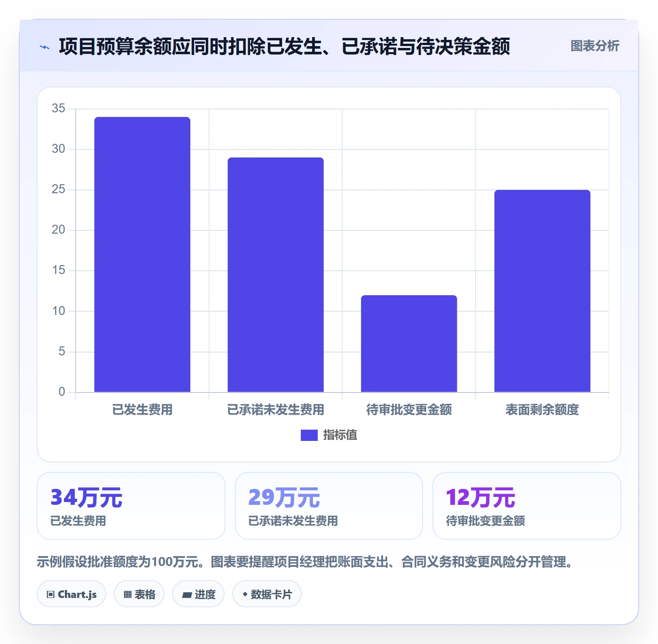
Task: Click 已发生费用 caption below 34万元
Action: tap(78, 521)
